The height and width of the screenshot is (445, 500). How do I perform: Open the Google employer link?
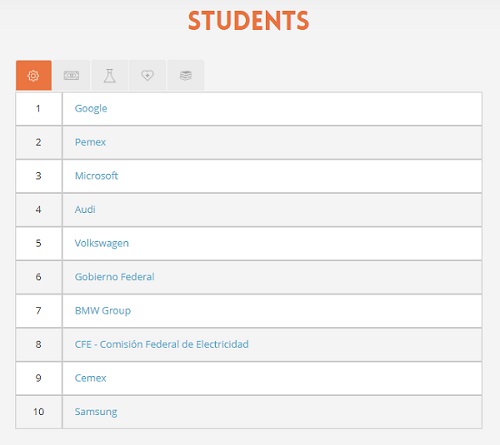pyautogui.click(x=91, y=109)
